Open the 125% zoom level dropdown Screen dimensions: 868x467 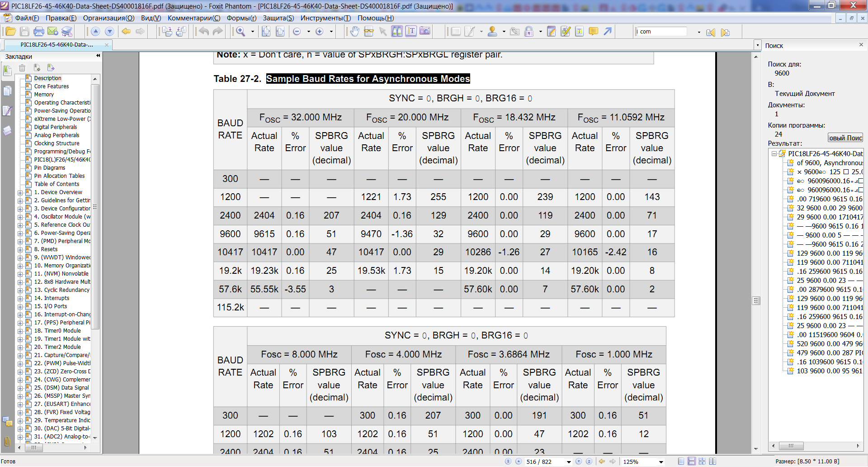coord(661,462)
